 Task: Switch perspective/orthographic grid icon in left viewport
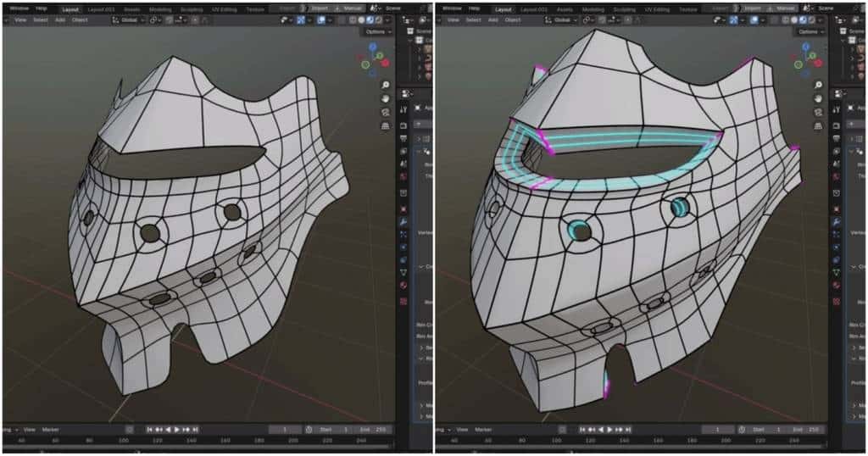(x=386, y=126)
